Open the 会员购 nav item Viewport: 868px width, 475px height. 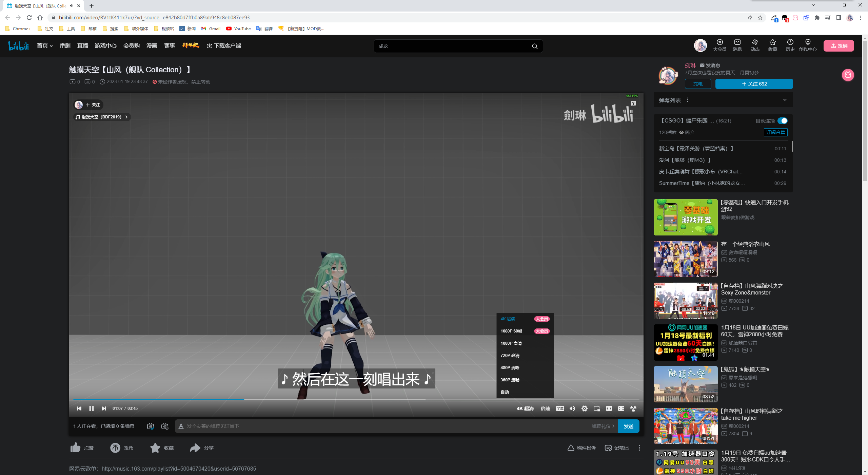coord(132,46)
